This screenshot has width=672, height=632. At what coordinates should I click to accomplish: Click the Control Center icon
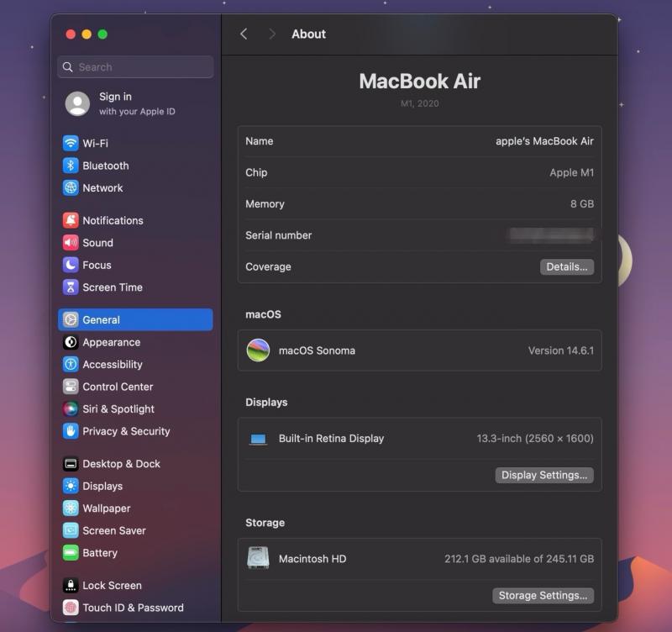(71, 387)
